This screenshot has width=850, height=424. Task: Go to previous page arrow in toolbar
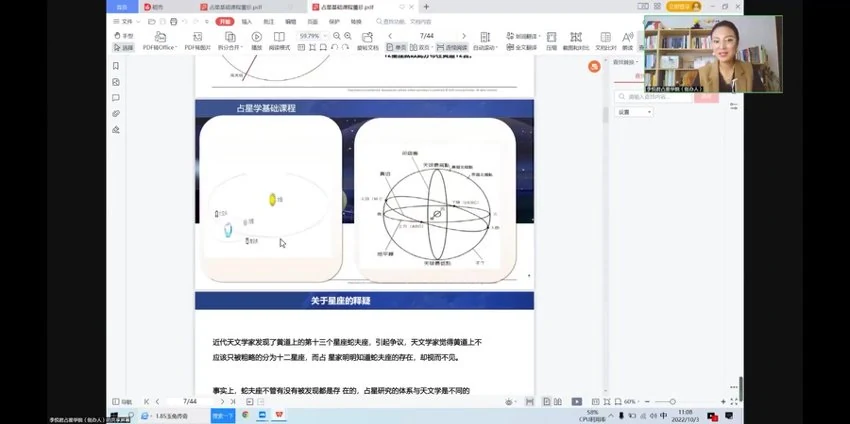tap(390, 36)
